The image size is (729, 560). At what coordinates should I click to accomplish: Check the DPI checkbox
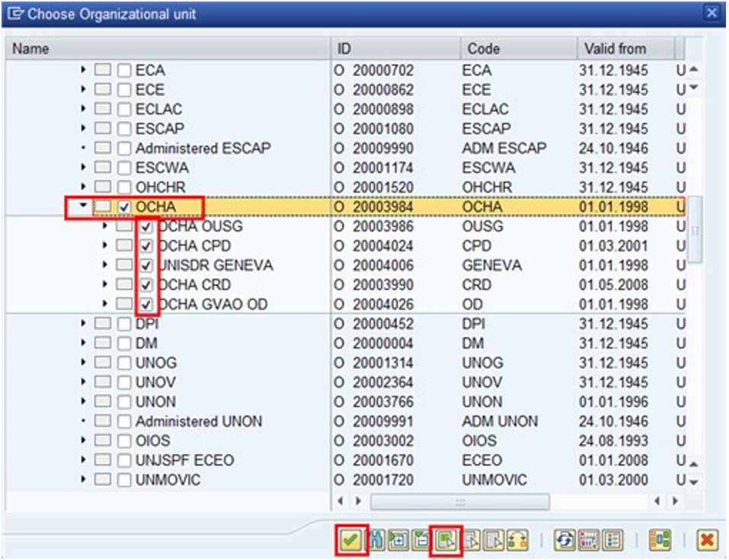(124, 324)
